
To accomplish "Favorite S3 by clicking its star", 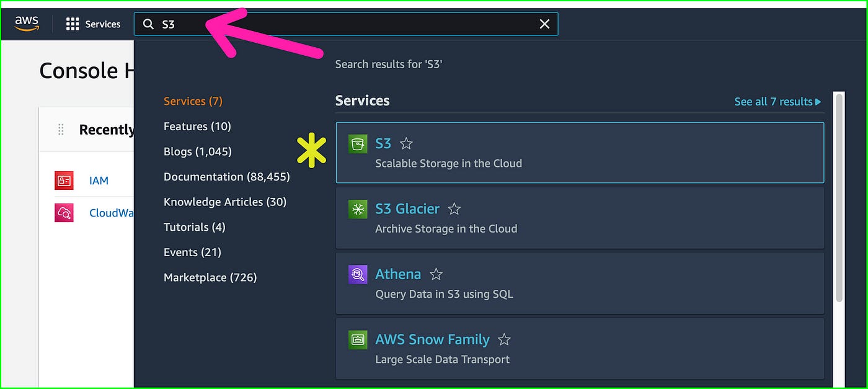I will (x=406, y=143).
